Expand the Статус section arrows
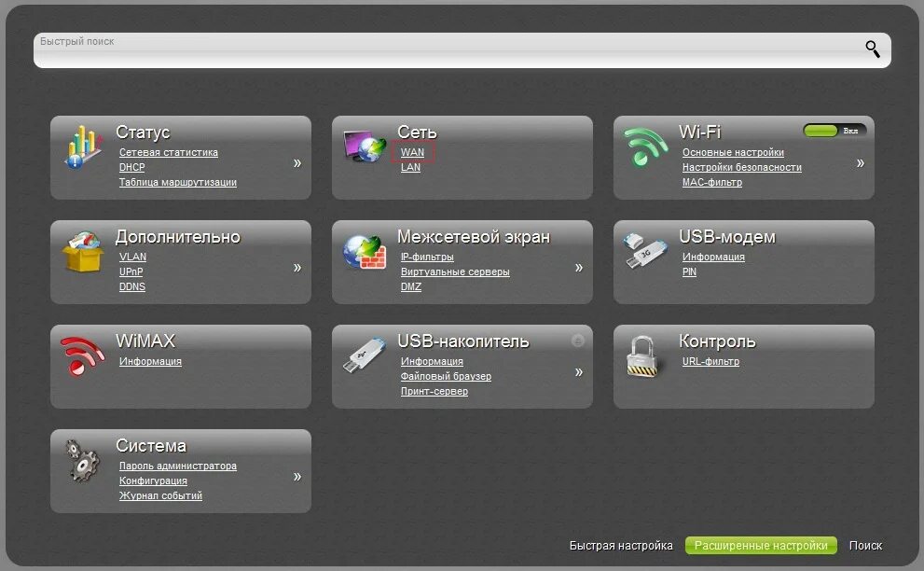Screen dimensions: 924x571 297,162
